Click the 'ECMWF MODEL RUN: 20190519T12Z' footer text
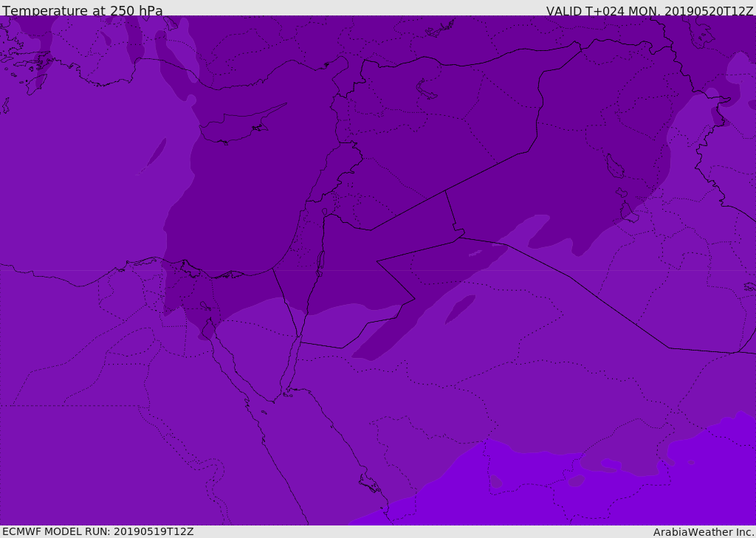This screenshot has height=538, width=756. pyautogui.click(x=98, y=531)
